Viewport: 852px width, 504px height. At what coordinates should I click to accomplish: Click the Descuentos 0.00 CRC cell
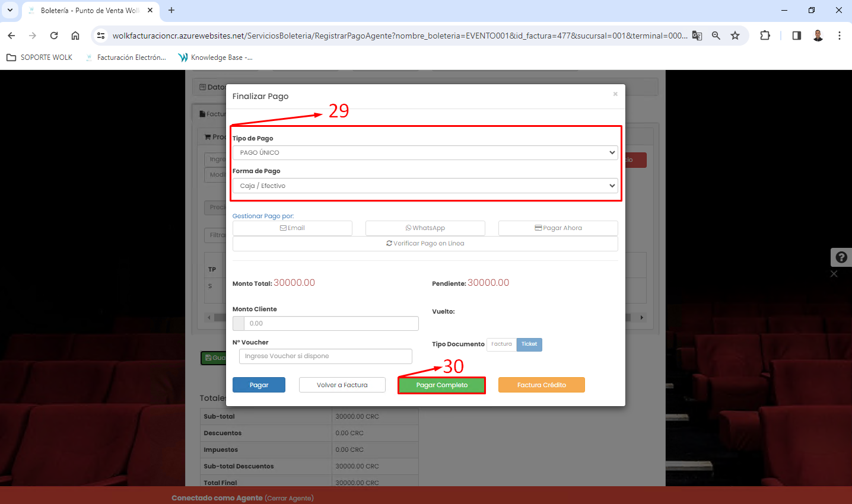click(x=375, y=433)
